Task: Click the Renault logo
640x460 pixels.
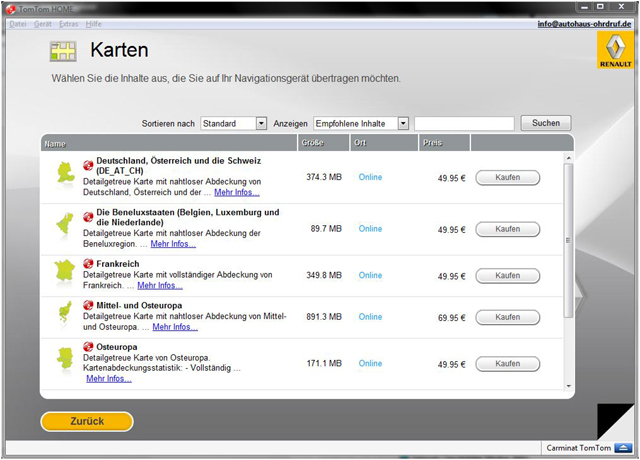Action: point(614,49)
